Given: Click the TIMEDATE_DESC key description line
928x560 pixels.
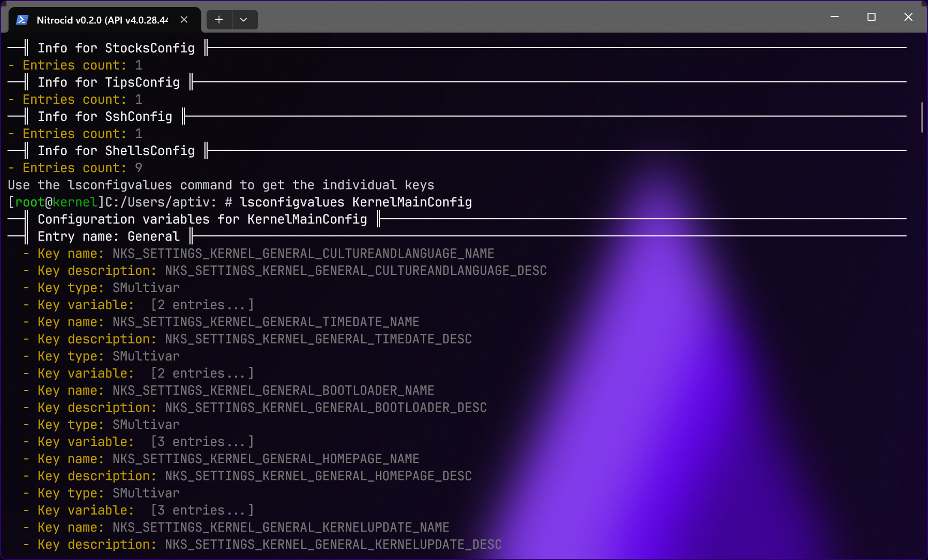Looking at the screenshot, I should (318, 339).
